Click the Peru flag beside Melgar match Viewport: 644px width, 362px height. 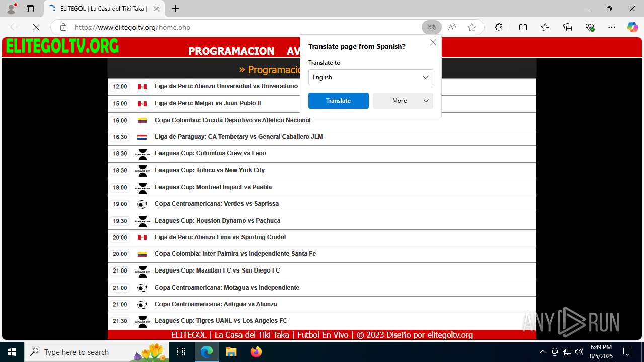click(x=142, y=104)
